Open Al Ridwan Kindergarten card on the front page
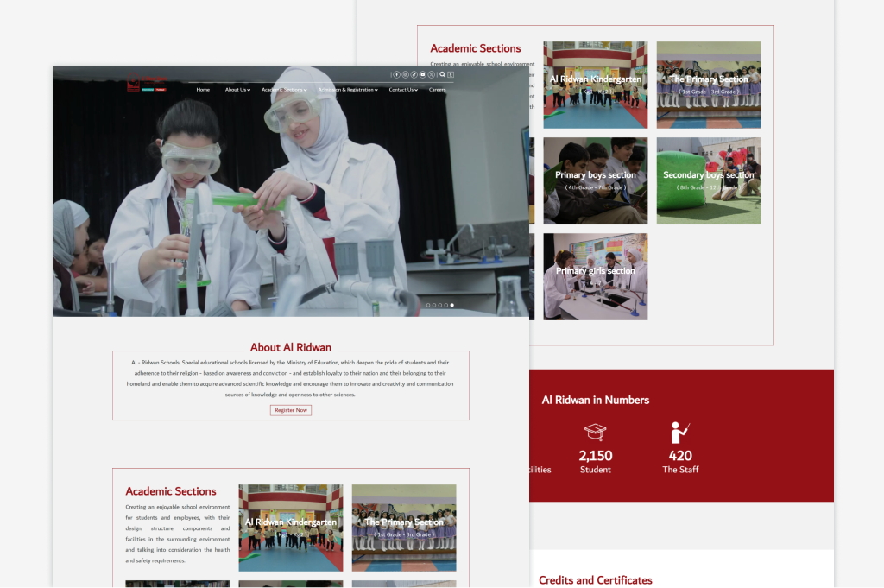This screenshot has height=588, width=884. tap(291, 528)
